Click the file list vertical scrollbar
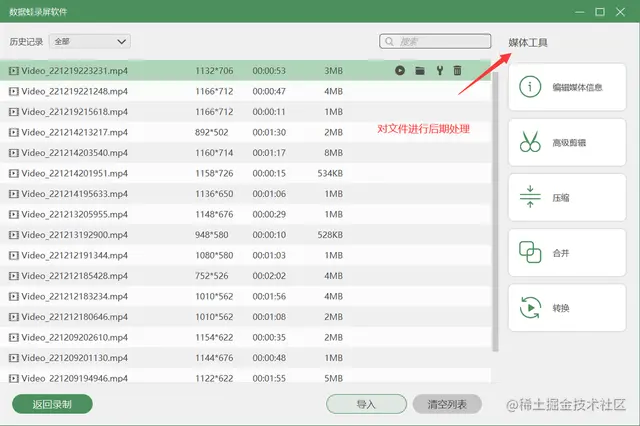The height and width of the screenshot is (426, 640). (495, 210)
